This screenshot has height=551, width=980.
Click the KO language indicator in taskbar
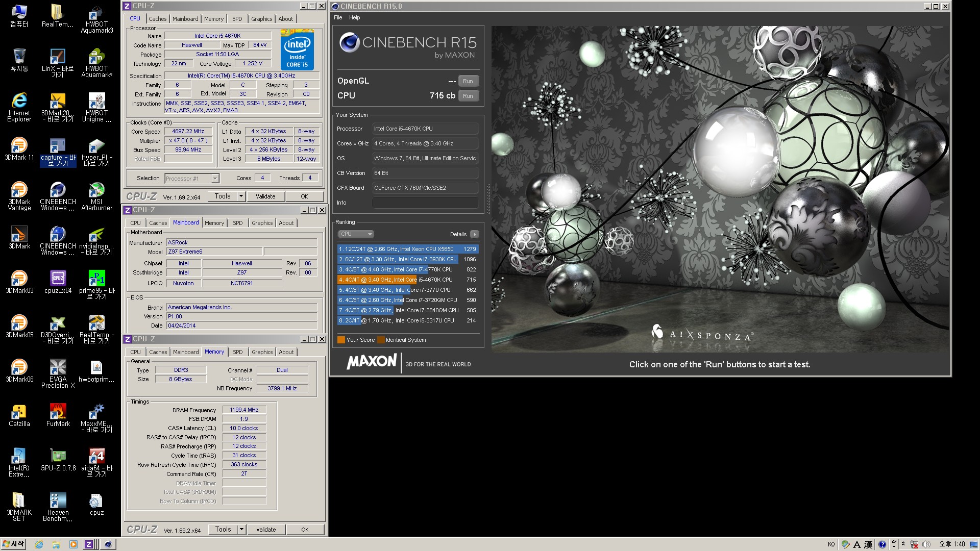coord(831,544)
